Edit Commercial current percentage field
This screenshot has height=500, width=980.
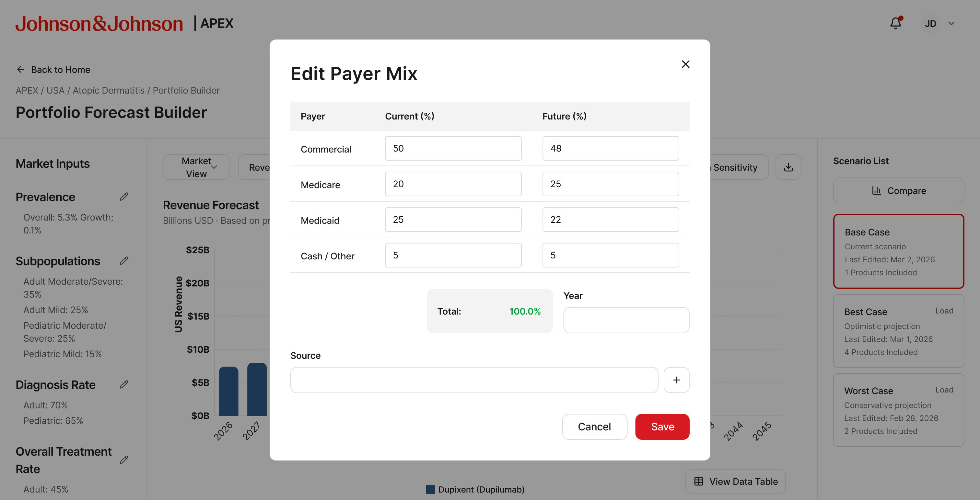[x=453, y=148]
